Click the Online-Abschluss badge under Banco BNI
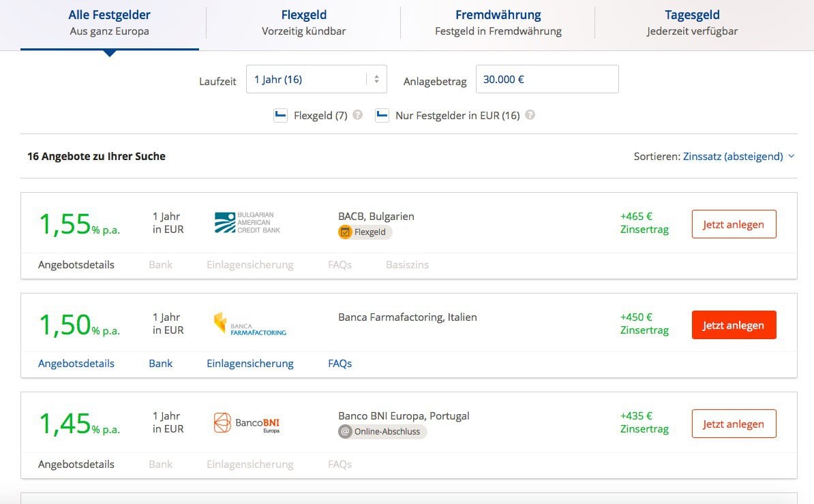This screenshot has width=814, height=504. (x=382, y=431)
